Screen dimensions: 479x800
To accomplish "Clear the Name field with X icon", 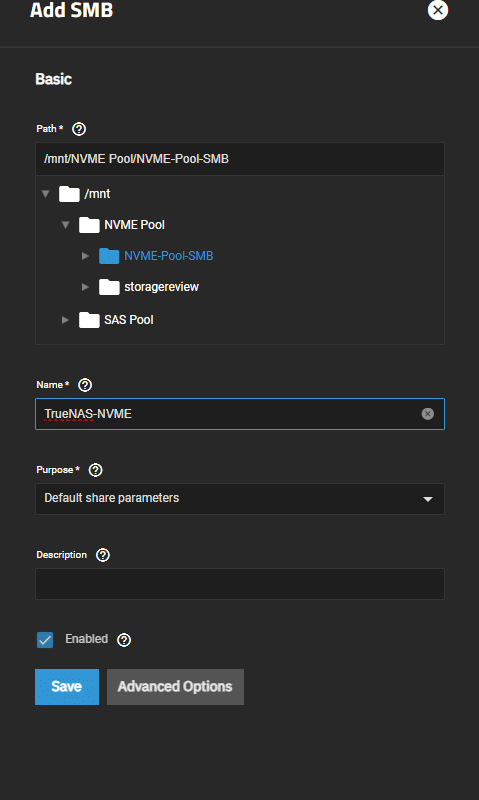I will [x=427, y=414].
